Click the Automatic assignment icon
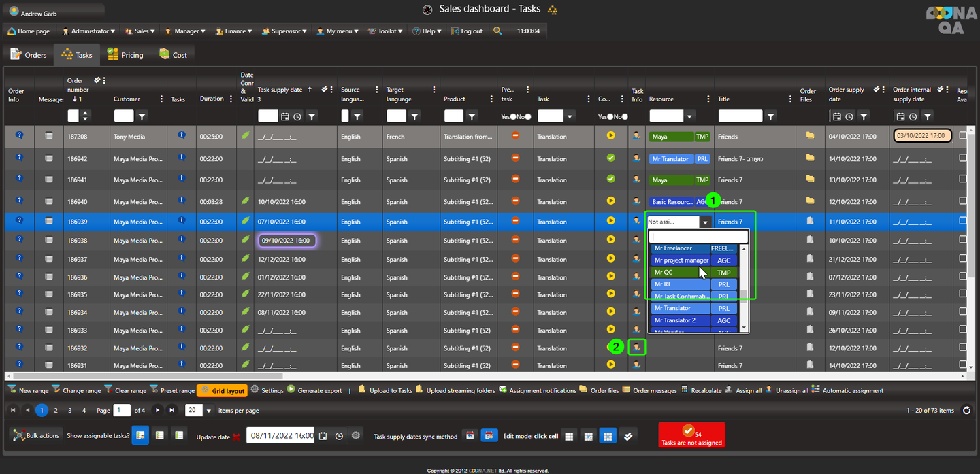The width and height of the screenshot is (980, 474). pos(816,390)
